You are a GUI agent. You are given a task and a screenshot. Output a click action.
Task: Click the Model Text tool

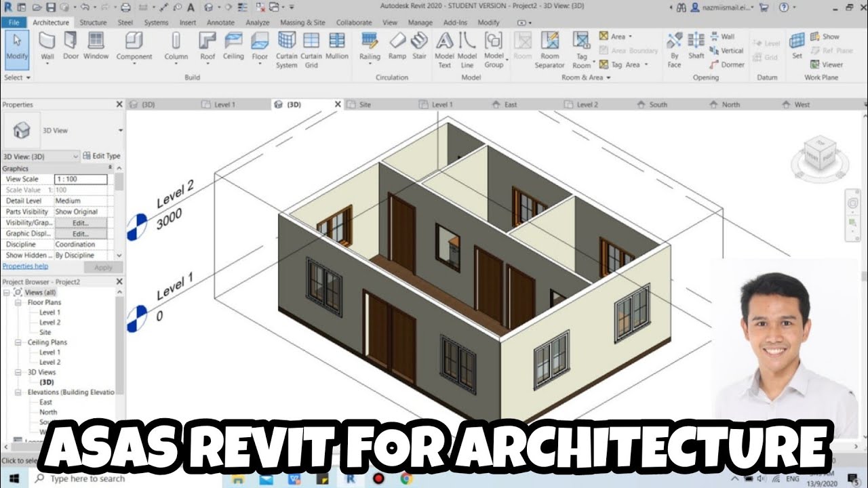[x=444, y=50]
